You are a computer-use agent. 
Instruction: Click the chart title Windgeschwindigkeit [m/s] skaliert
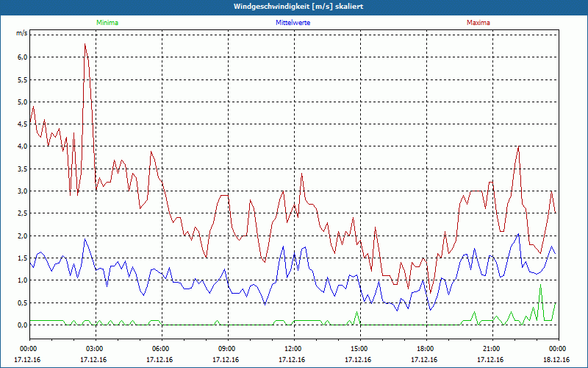pos(298,7)
